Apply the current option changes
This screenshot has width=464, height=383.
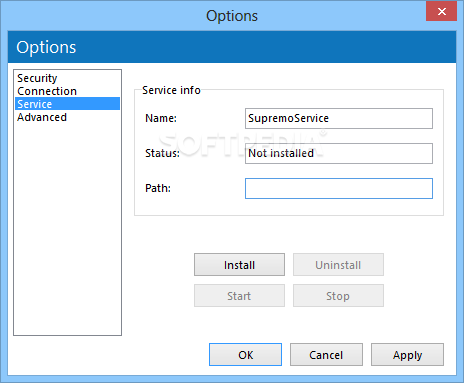point(407,355)
